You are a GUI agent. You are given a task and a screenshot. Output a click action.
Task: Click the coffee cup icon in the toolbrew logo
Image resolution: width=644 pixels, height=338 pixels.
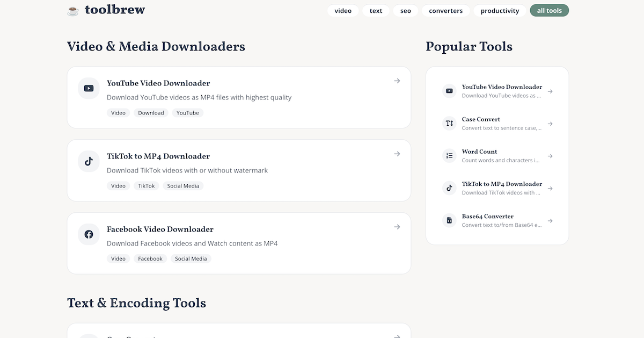click(71, 10)
